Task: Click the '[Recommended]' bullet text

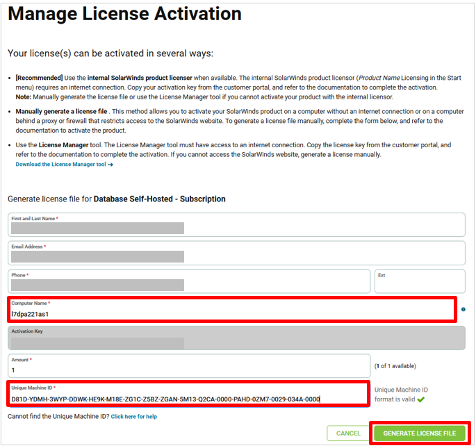Action: (x=39, y=78)
